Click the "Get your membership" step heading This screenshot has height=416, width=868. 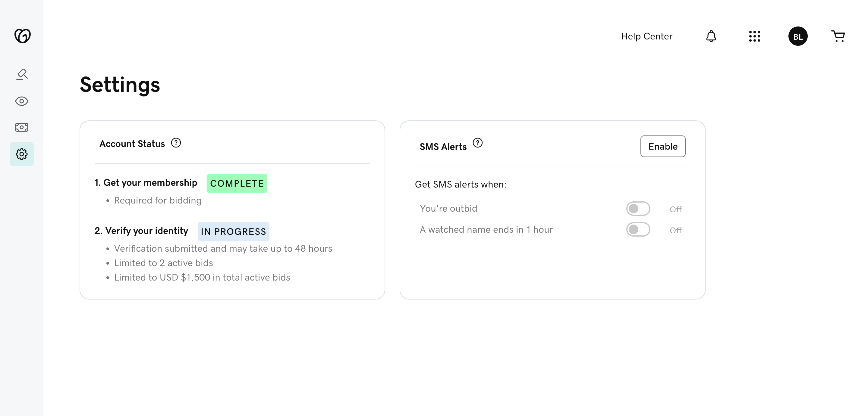[146, 183]
